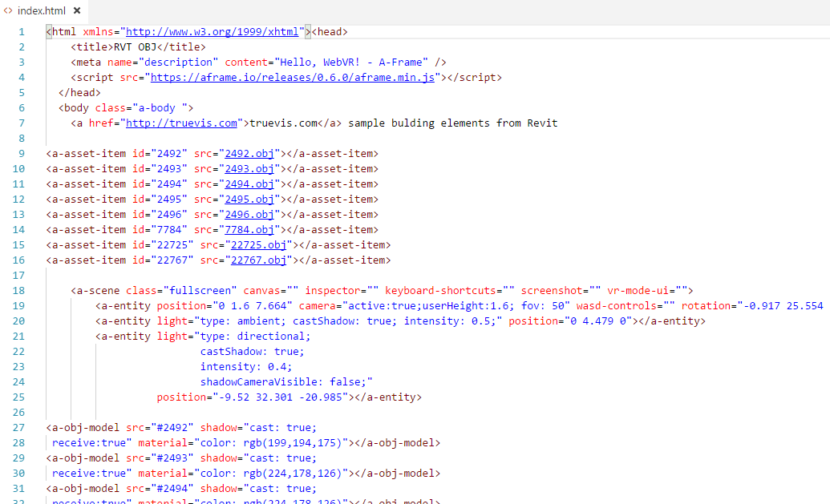Click line number 1 in gutter
Screen dimensions: 830x504
(x=22, y=32)
